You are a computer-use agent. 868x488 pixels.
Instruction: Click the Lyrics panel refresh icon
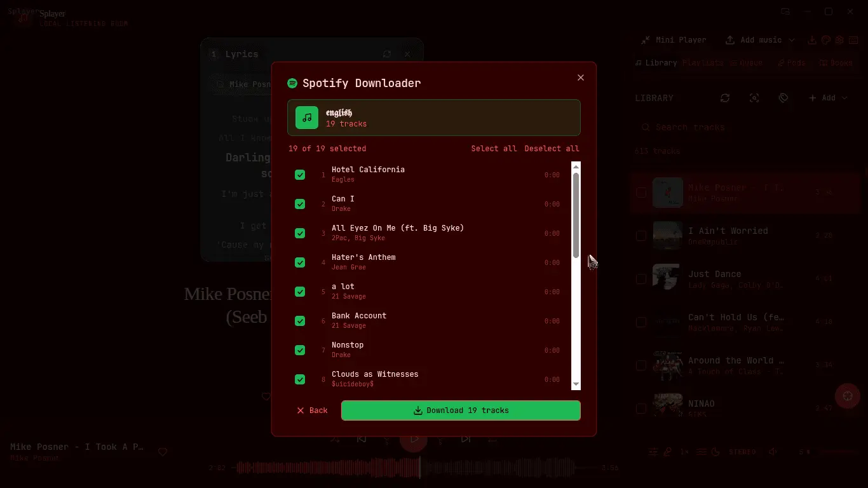(x=387, y=55)
